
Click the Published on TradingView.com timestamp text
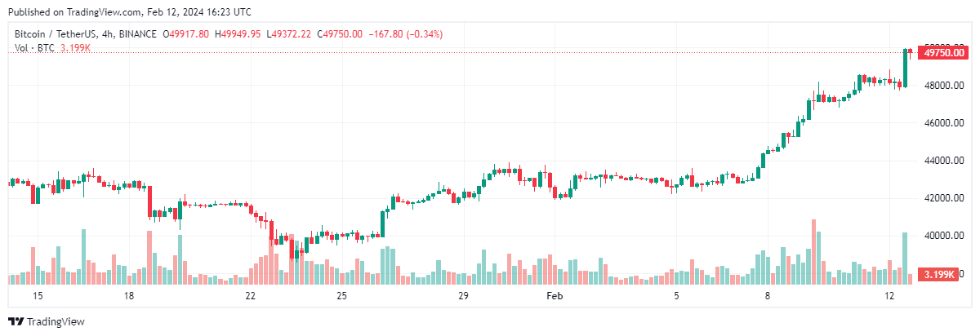pos(130,12)
